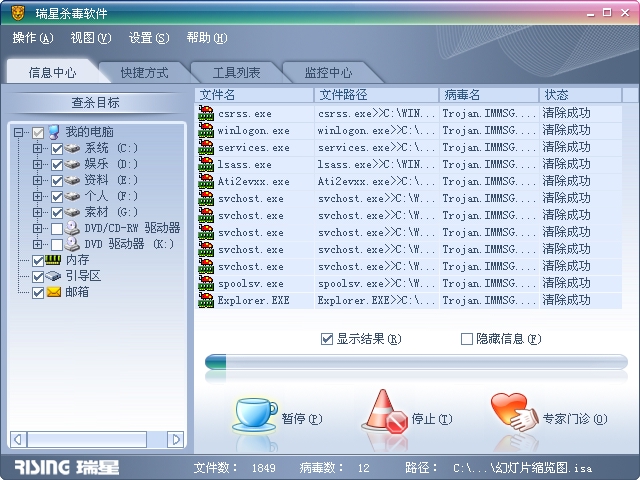
Task: Expand the DVD/CD-RW drive tree node
Action: 37,228
